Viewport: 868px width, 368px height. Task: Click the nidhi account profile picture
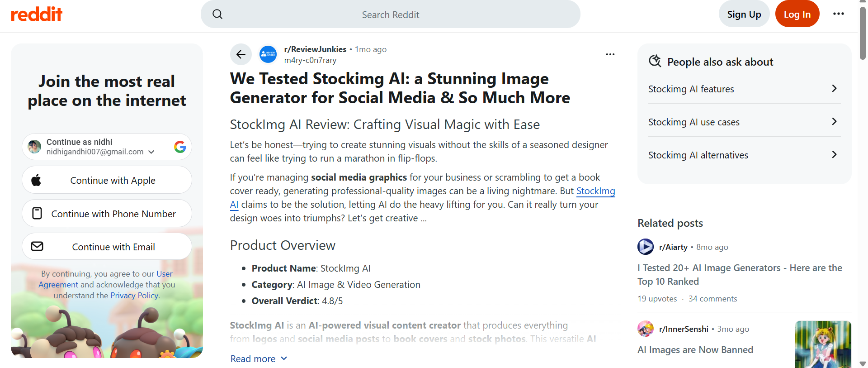coord(35,147)
